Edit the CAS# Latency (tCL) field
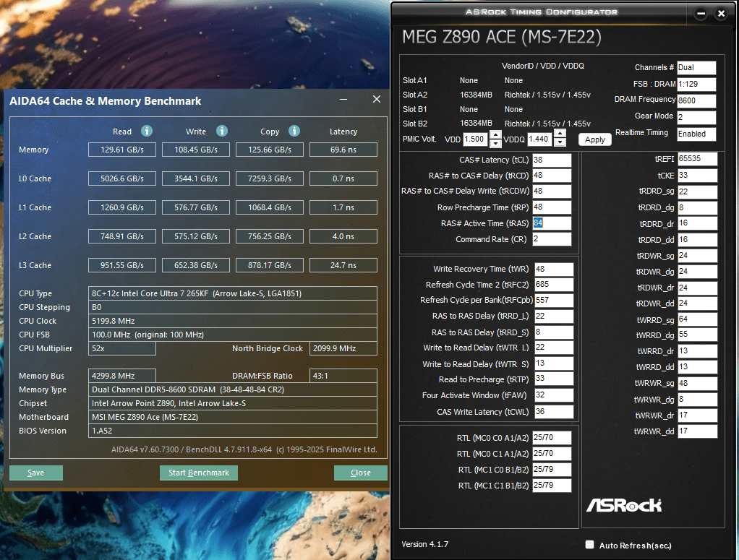The image size is (739, 560). click(x=552, y=160)
